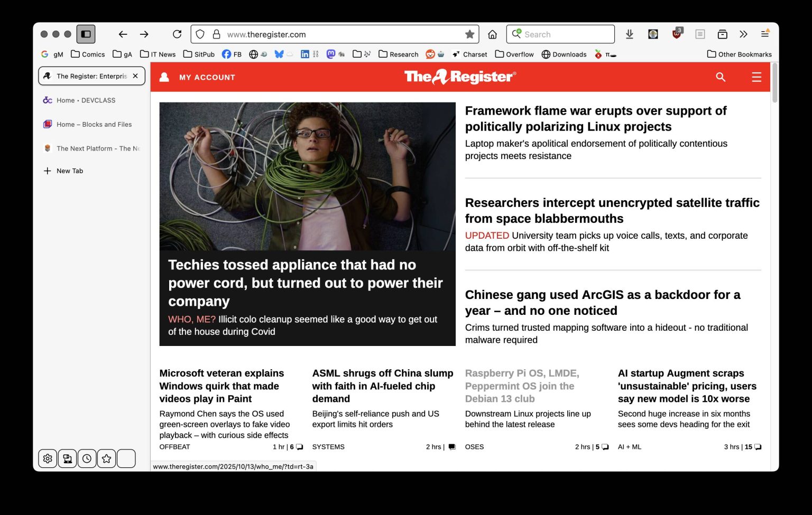Viewport: 812px width, 515px height.
Task: Open the sidebar bookmarks star icon
Action: tap(106, 458)
